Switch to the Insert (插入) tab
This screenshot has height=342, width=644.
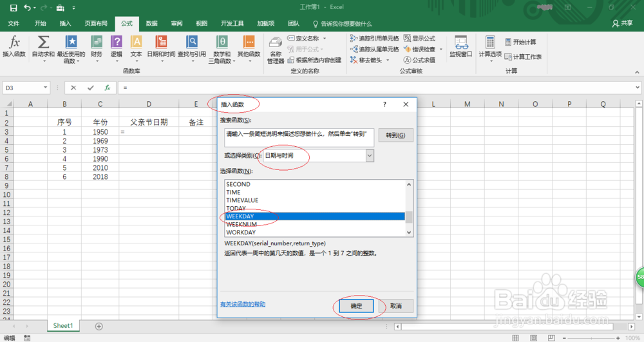point(65,23)
